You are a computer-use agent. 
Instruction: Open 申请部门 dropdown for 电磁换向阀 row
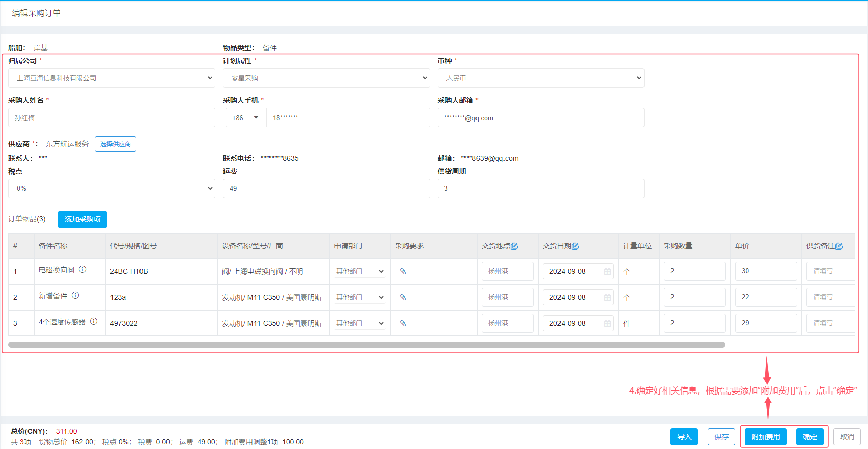[x=359, y=271]
